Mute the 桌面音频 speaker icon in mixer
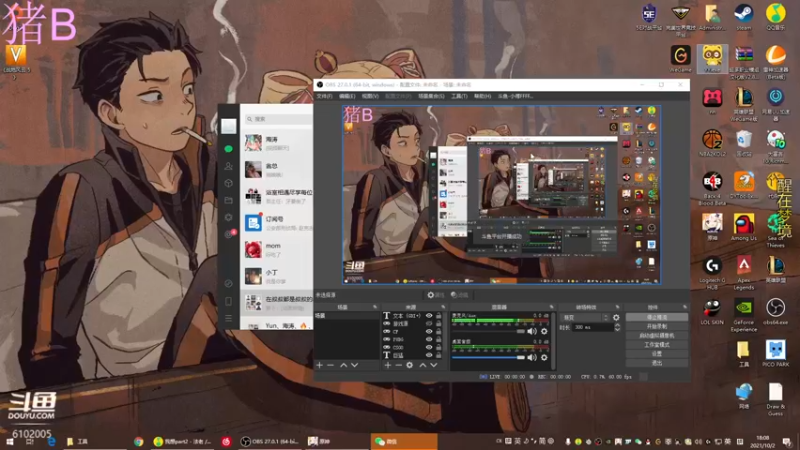The height and width of the screenshot is (450, 800). [532, 357]
